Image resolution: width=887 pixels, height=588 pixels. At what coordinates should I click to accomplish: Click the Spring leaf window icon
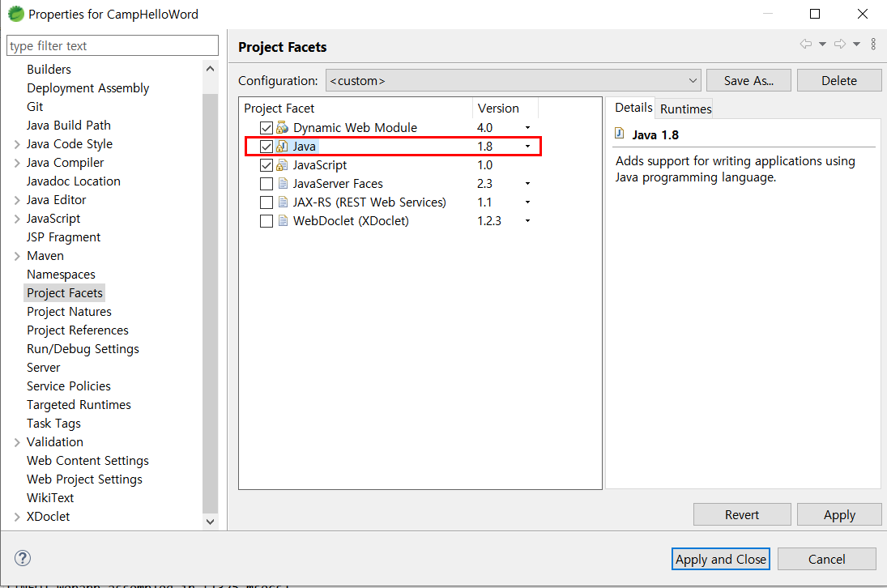(x=16, y=14)
